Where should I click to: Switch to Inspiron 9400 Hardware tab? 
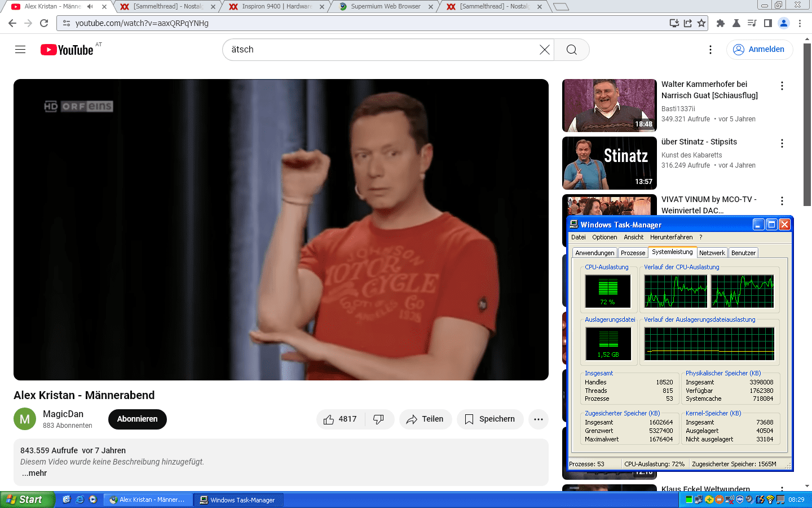click(x=277, y=7)
